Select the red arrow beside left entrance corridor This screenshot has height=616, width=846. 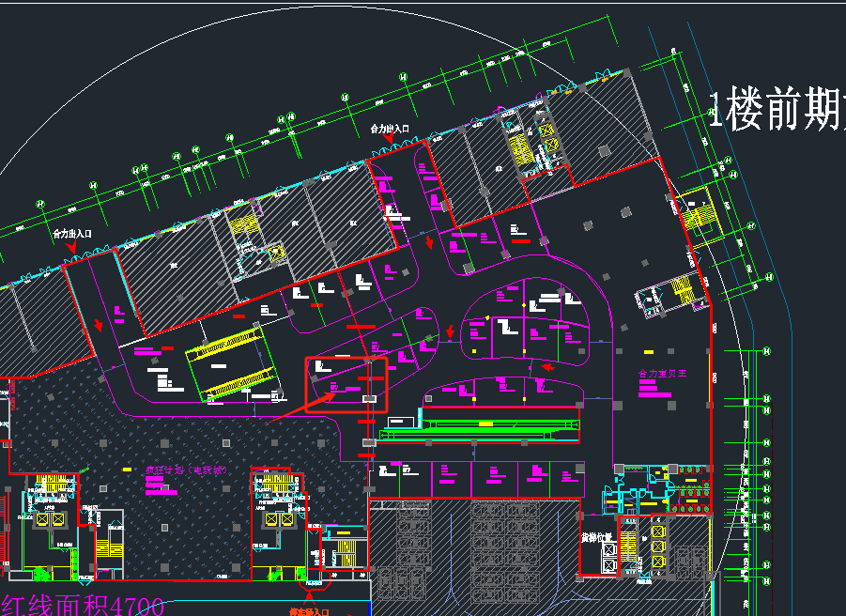click(100, 326)
